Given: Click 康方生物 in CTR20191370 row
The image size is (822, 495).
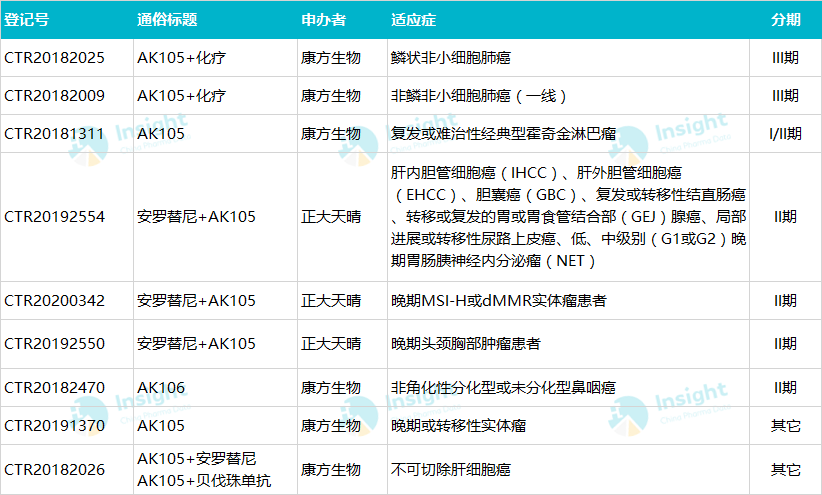Looking at the screenshot, I should tap(331, 425).
